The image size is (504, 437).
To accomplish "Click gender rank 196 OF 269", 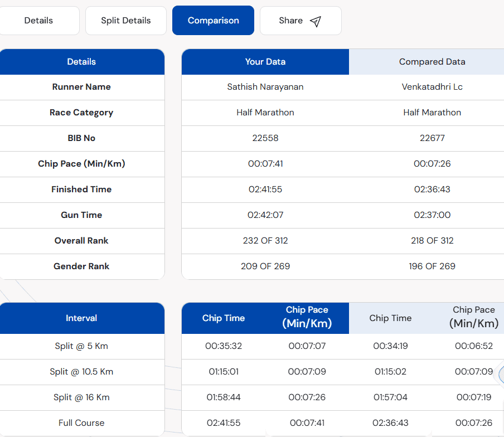I will click(x=432, y=266).
